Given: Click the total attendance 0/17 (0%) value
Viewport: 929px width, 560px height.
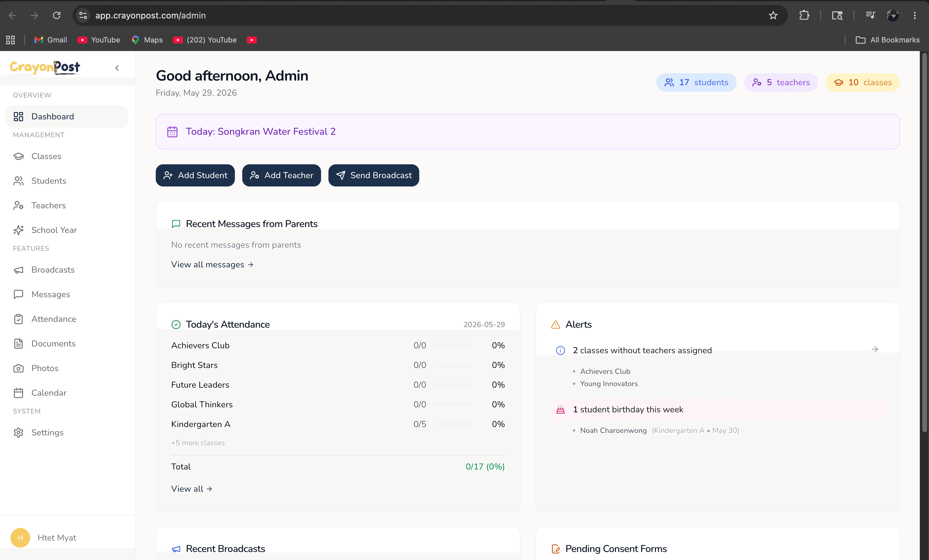Looking at the screenshot, I should (x=485, y=466).
